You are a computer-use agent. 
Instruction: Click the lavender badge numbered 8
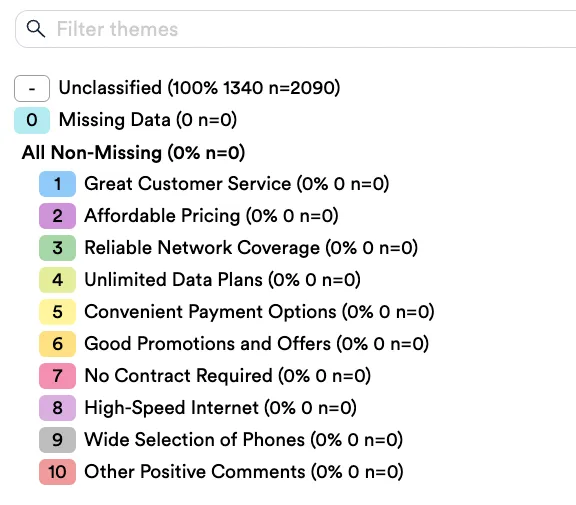click(x=57, y=408)
